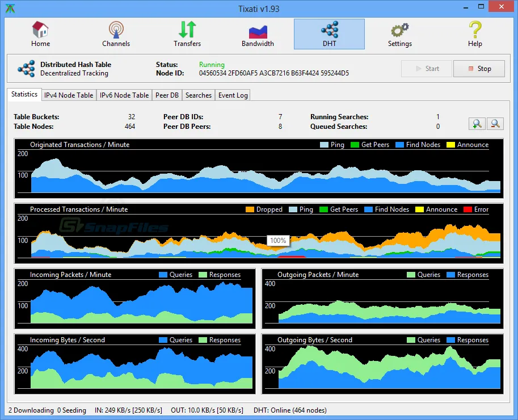The height and width of the screenshot is (420, 518).
Task: Click the disabled Start button
Action: point(427,69)
